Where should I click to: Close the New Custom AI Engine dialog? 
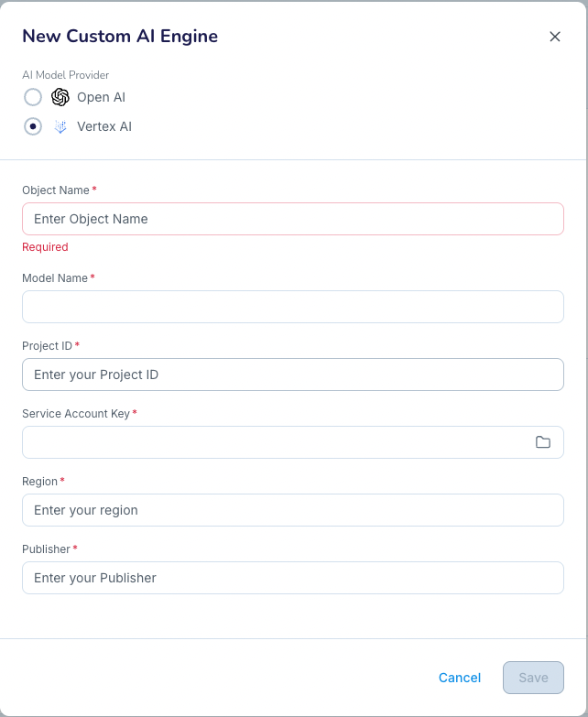pyautogui.click(x=554, y=37)
